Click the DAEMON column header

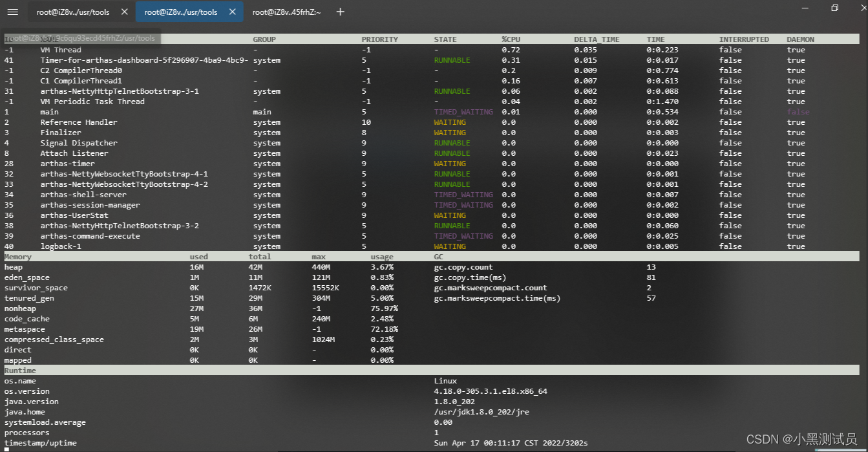pyautogui.click(x=800, y=39)
